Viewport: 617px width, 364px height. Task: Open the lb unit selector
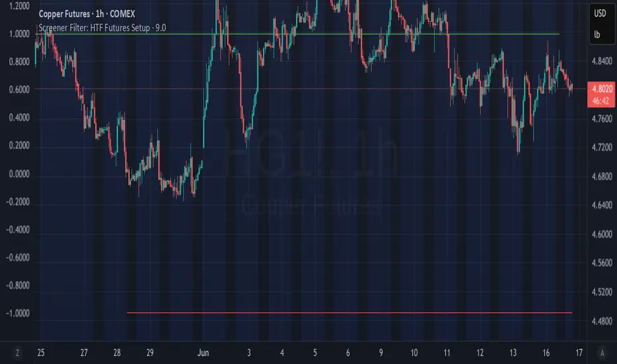tap(597, 34)
